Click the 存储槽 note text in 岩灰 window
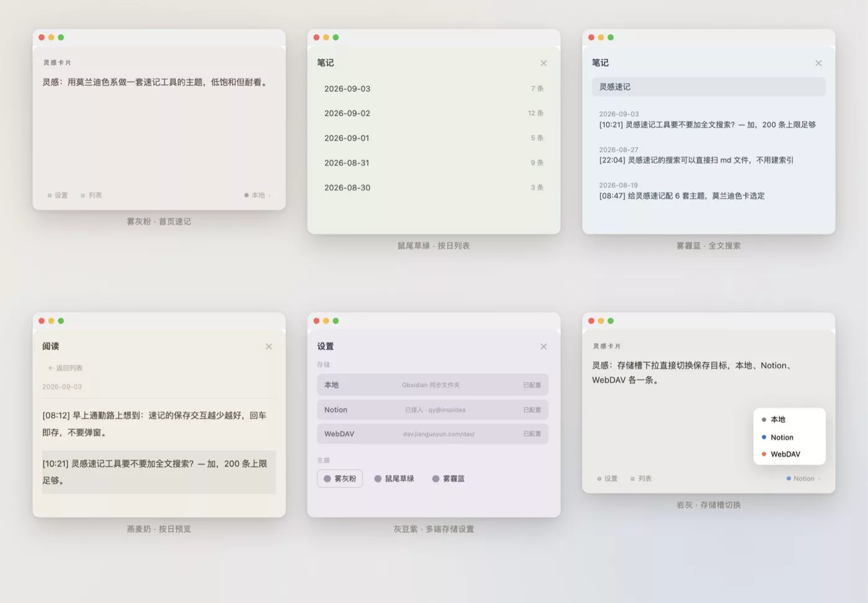The image size is (868, 603). tap(693, 373)
